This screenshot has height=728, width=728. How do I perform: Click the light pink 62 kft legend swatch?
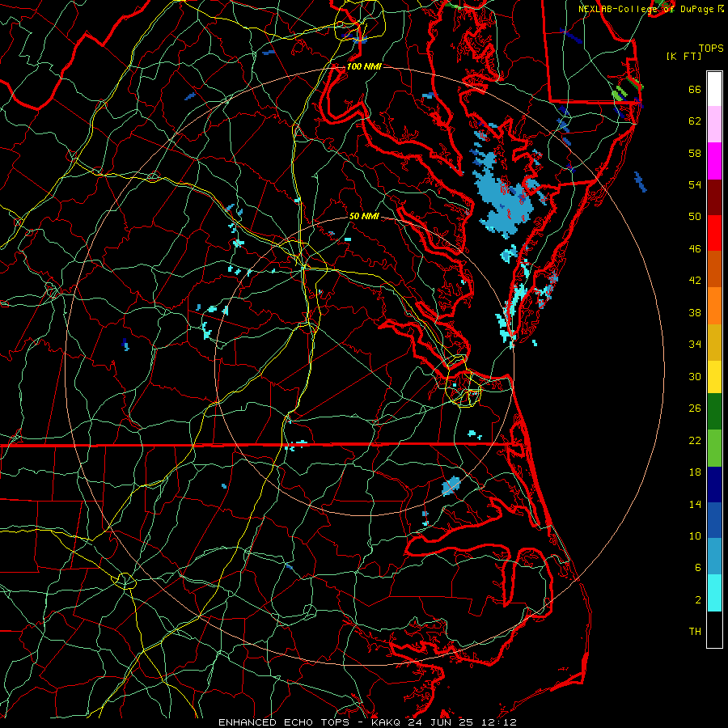(714, 125)
